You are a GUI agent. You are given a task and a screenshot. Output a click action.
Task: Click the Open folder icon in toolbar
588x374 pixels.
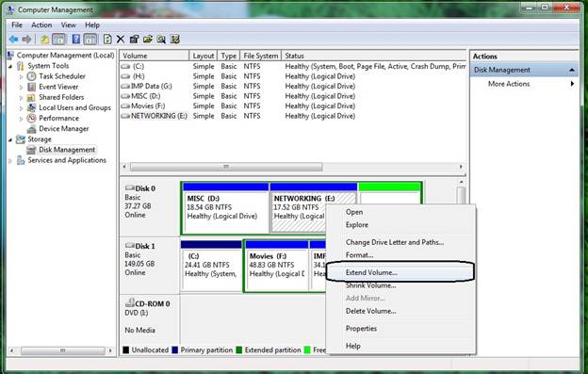tap(148, 39)
